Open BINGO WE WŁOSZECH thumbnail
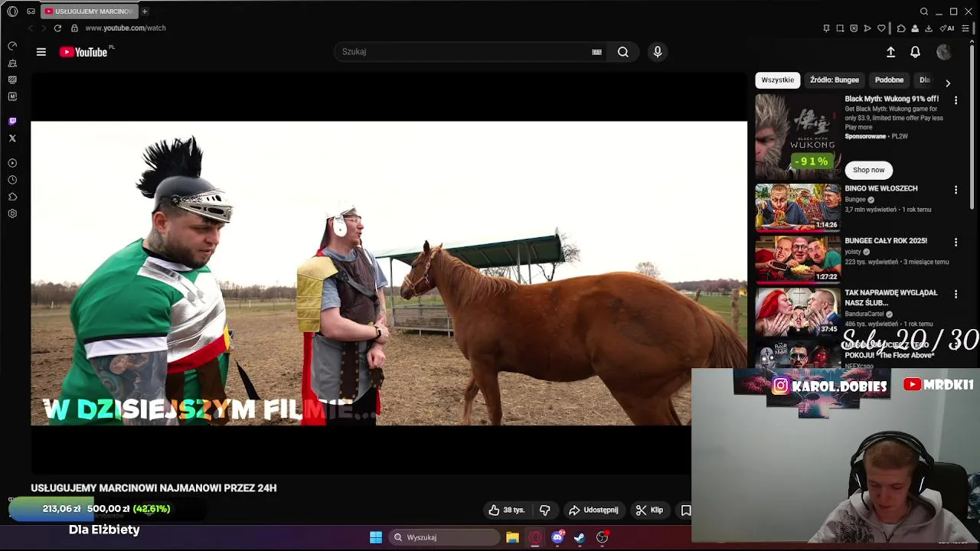The height and width of the screenshot is (551, 980). [798, 207]
